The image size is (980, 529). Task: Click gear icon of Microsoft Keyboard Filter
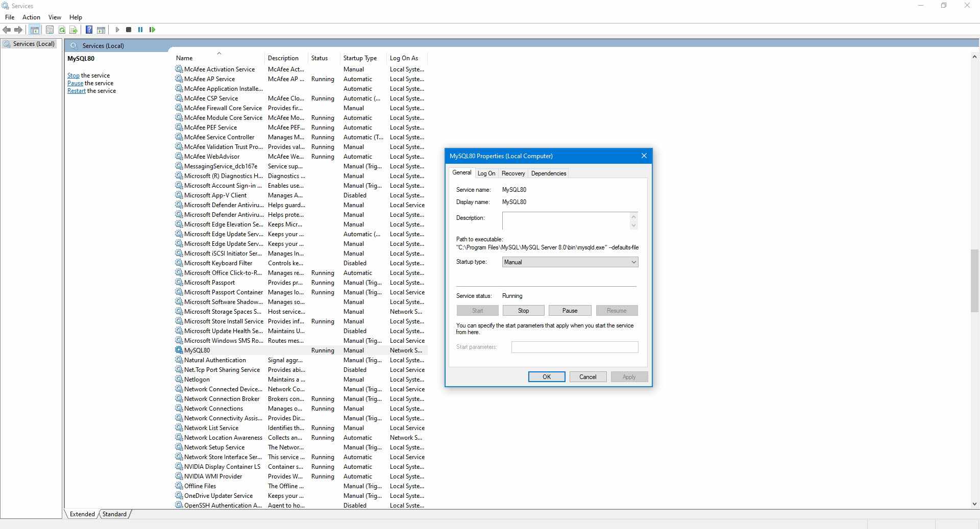tap(179, 263)
